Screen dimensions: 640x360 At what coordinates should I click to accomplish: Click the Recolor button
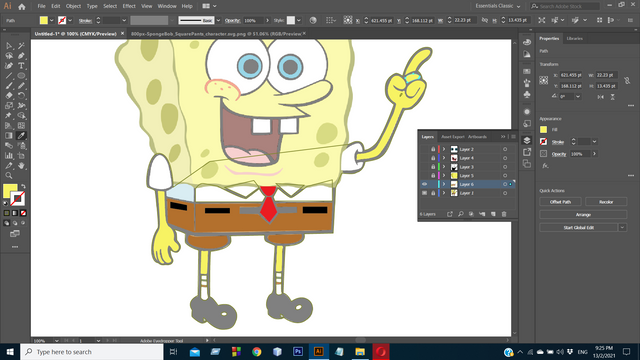[x=606, y=202]
